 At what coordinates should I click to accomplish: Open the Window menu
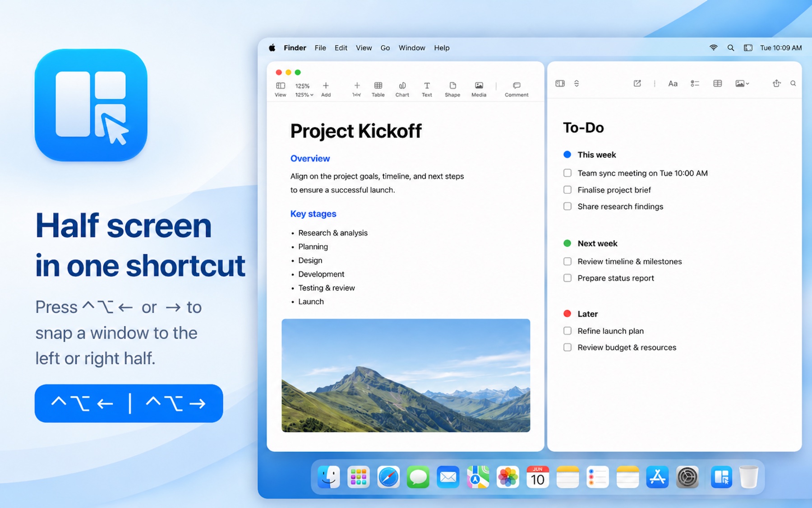tap(412, 48)
